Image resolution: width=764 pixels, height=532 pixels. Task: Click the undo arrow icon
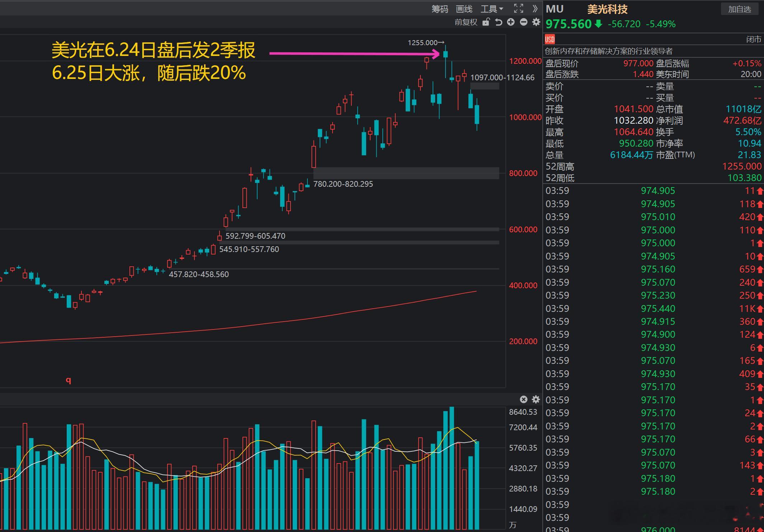[499, 22]
